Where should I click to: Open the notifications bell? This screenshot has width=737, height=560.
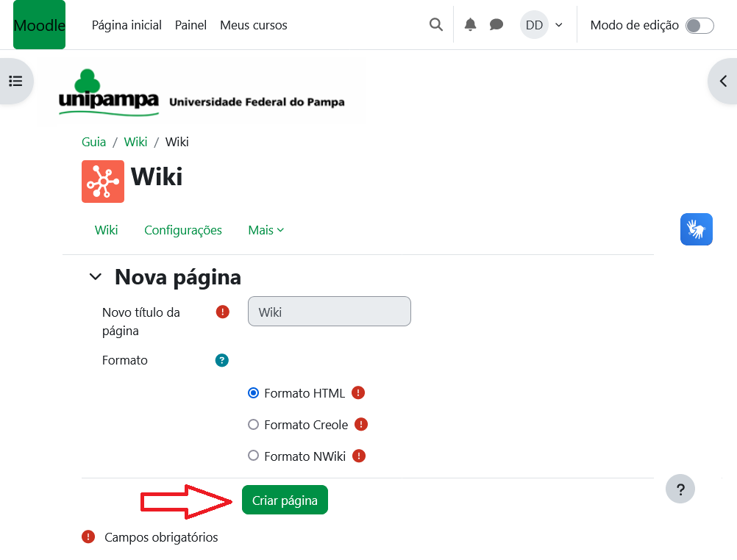tap(471, 25)
